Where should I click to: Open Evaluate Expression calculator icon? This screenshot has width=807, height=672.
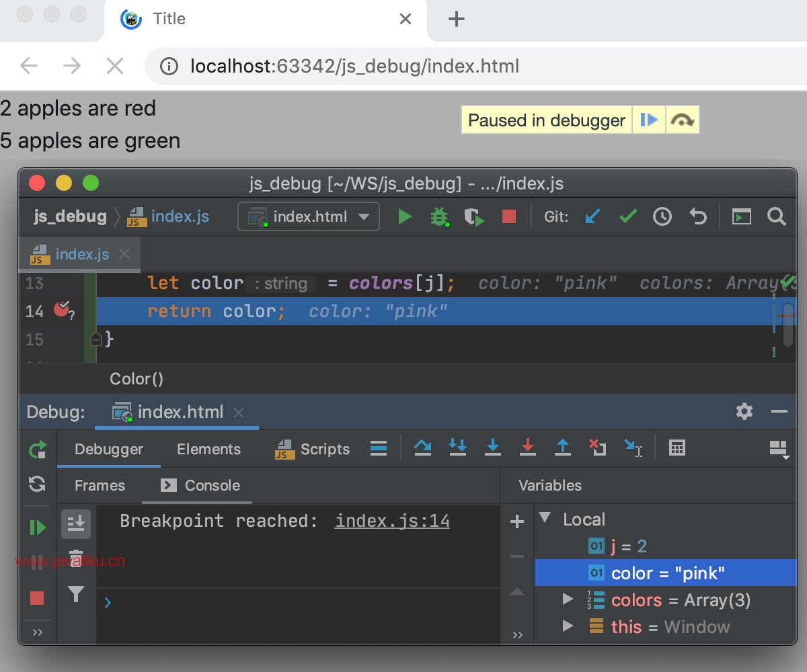(677, 448)
